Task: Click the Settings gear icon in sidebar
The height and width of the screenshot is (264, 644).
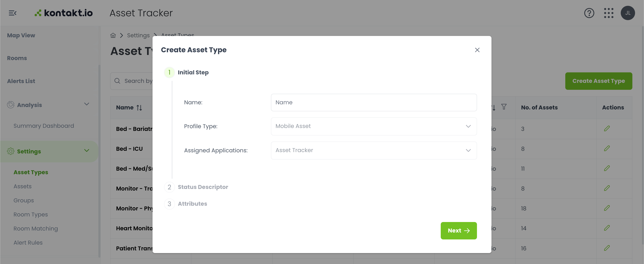Action: (11, 151)
